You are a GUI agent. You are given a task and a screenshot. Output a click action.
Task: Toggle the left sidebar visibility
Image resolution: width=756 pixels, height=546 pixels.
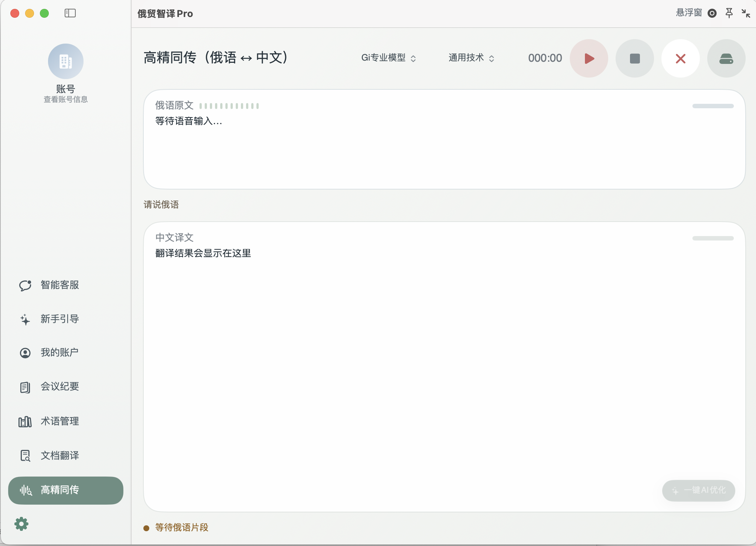(x=70, y=13)
